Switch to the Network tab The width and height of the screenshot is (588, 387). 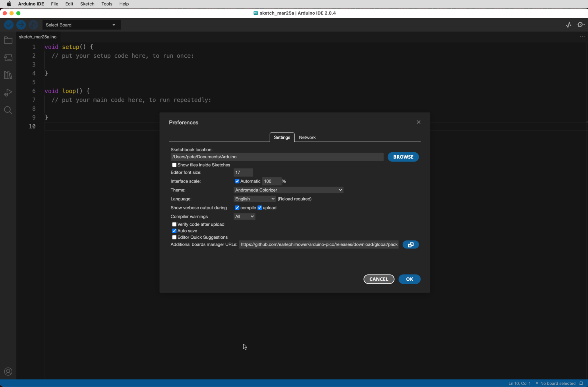coord(307,137)
